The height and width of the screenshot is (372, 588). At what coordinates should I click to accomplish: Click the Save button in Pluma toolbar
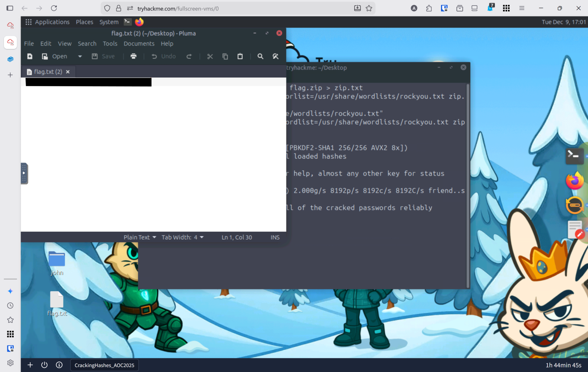pyautogui.click(x=103, y=56)
